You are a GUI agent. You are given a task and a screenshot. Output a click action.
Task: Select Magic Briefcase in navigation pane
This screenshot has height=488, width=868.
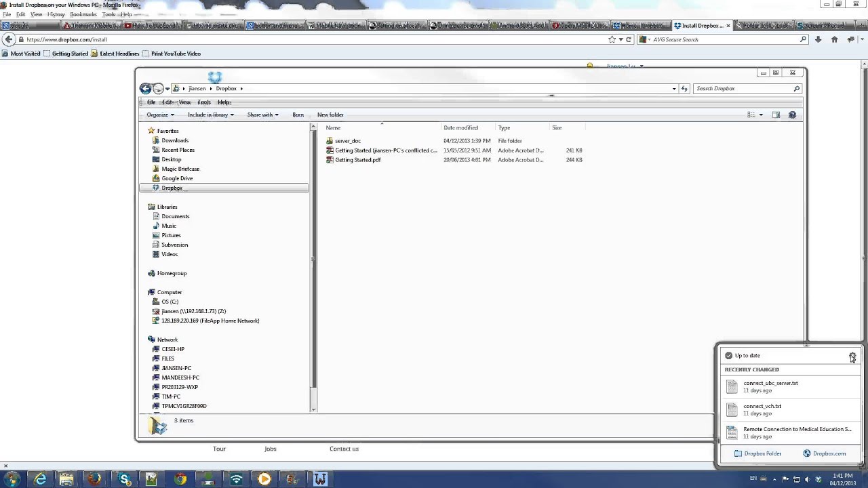[180, 169]
